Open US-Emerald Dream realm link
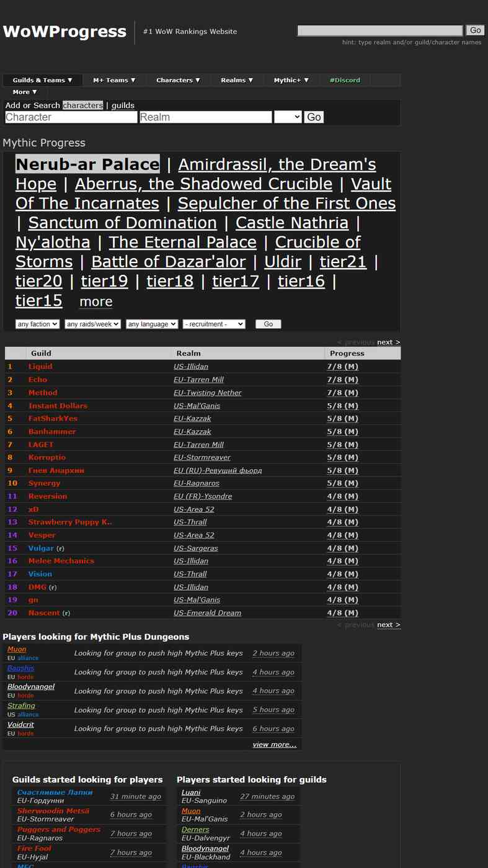Viewport: 488px width, 868px height. tap(207, 613)
